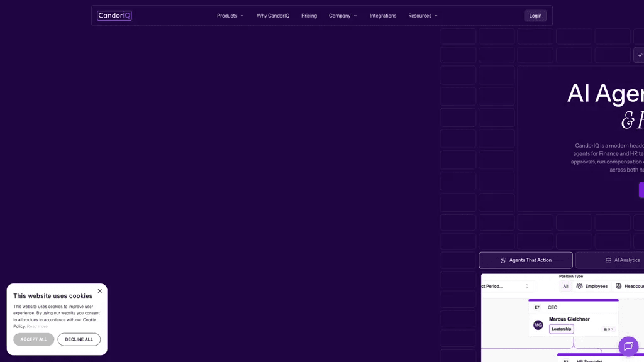
Task: Select the All position type filter
Action: tap(565, 286)
